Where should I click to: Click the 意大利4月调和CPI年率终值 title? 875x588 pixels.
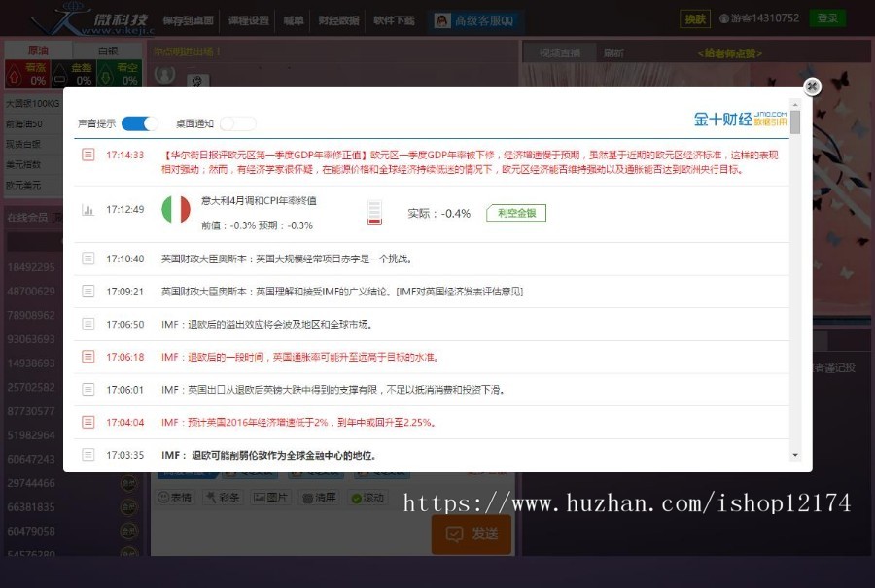point(259,201)
